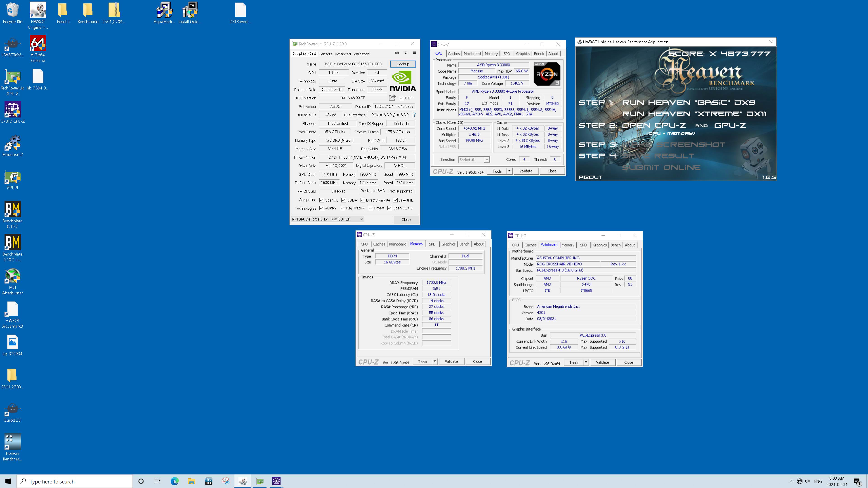Expand Tools arrow in CPU-Z Memory window

(x=435, y=362)
